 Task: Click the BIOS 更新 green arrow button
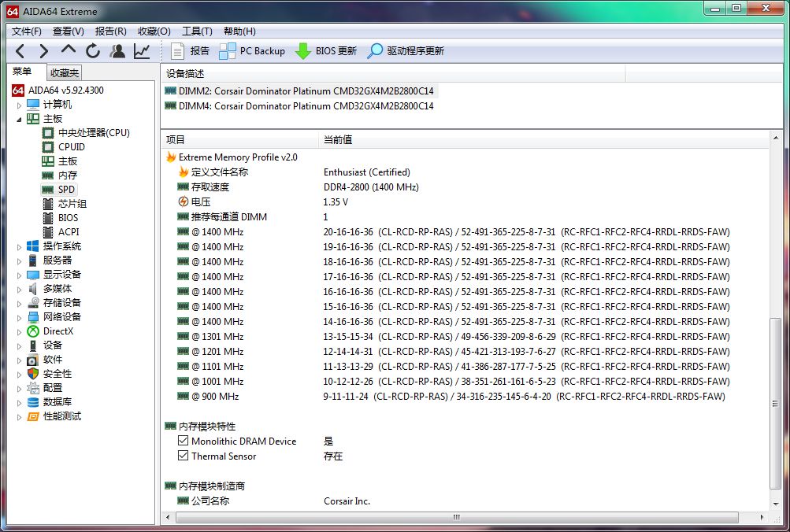326,51
